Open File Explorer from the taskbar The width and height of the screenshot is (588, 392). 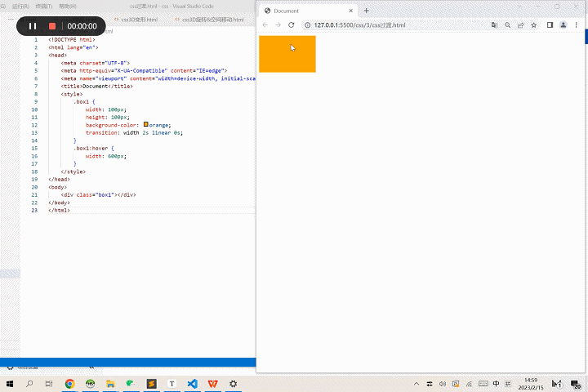coord(110,384)
